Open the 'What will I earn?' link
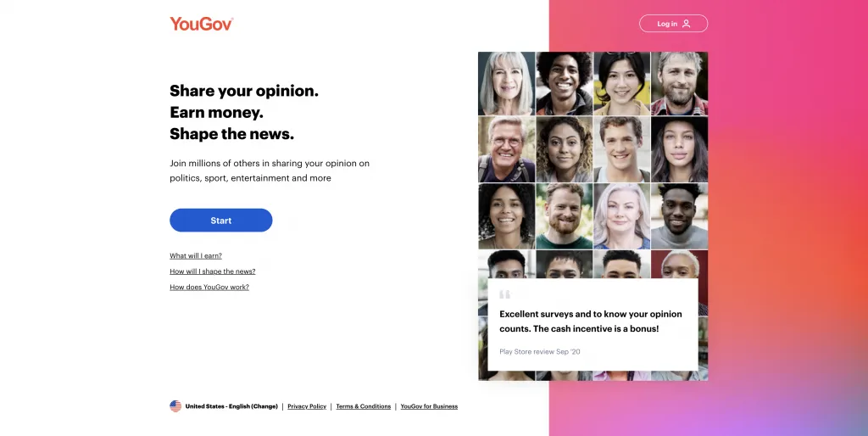Viewport: 868px width, 436px height. tap(196, 255)
